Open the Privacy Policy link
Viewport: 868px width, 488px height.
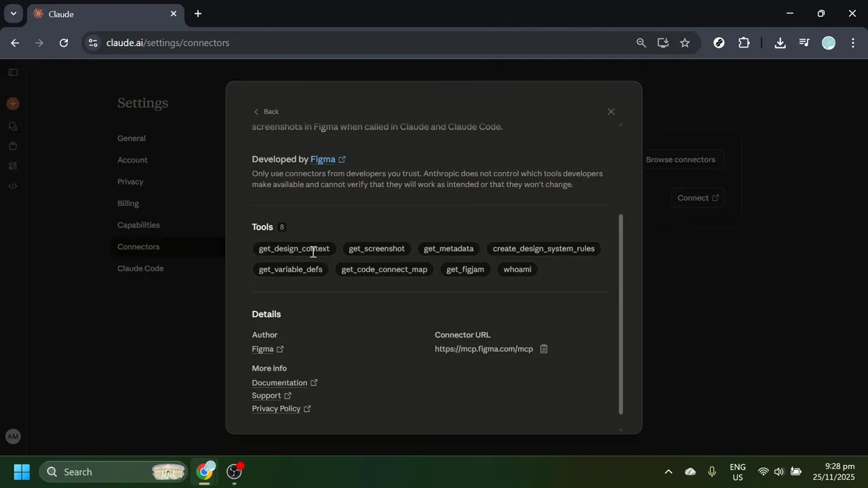tap(281, 409)
